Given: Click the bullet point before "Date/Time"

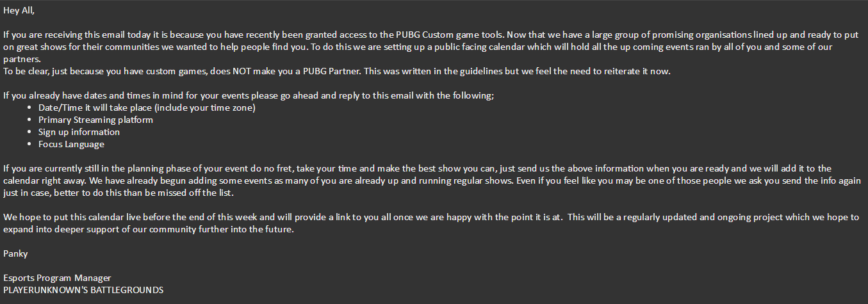Looking at the screenshot, I should [30, 108].
